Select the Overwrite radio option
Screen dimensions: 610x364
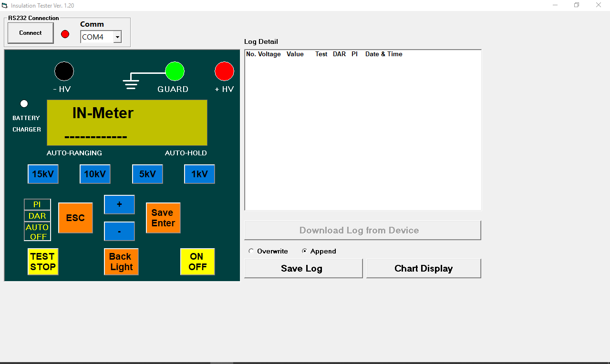[x=251, y=251]
